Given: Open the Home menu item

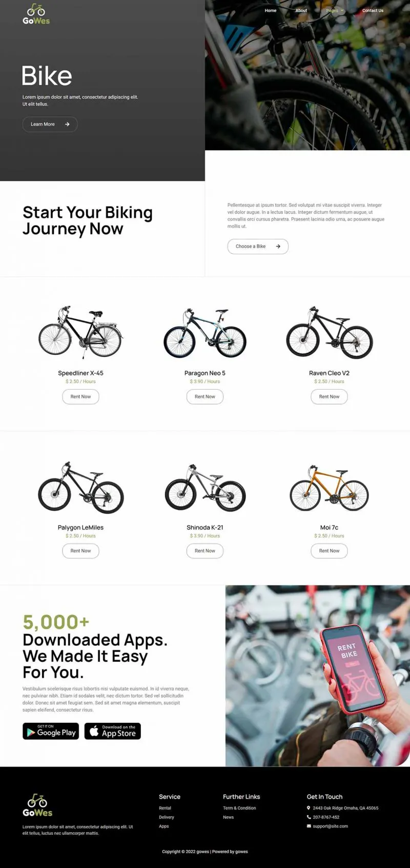Looking at the screenshot, I should tap(271, 10).
